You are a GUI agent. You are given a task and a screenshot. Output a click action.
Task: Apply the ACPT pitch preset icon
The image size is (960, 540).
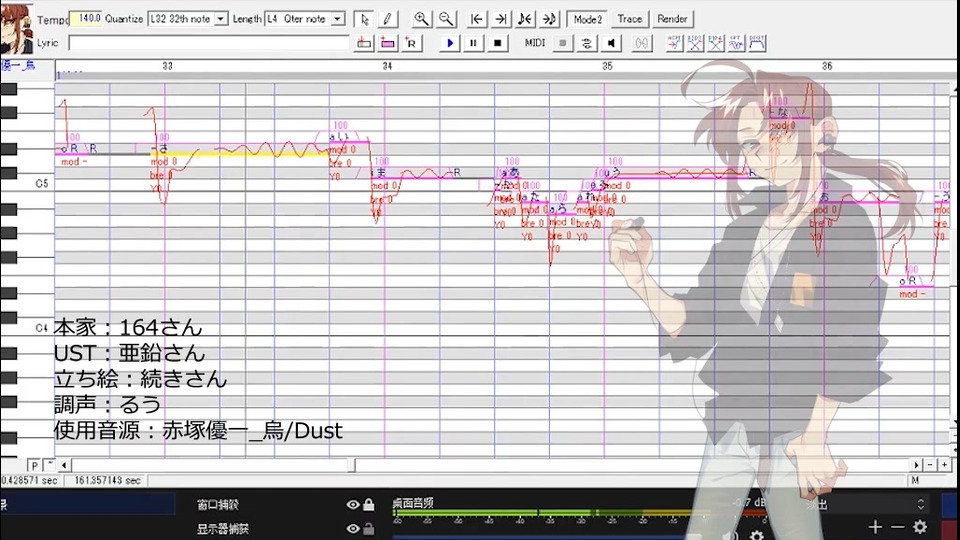pos(674,43)
